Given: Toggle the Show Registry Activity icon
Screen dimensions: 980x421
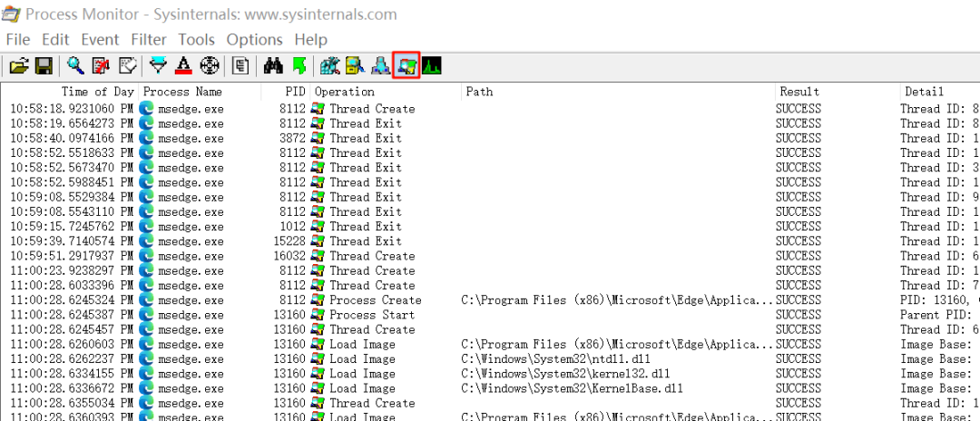Looking at the screenshot, I should click(329, 65).
